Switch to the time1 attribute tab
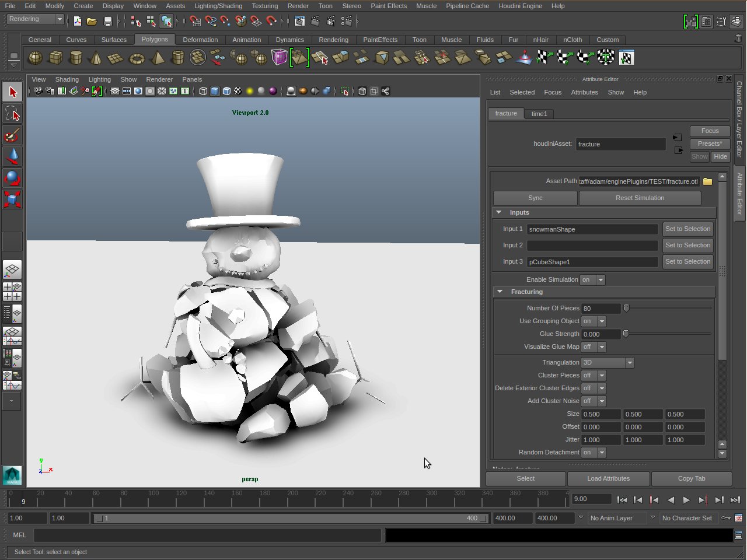This screenshot has width=747, height=560. point(539,114)
